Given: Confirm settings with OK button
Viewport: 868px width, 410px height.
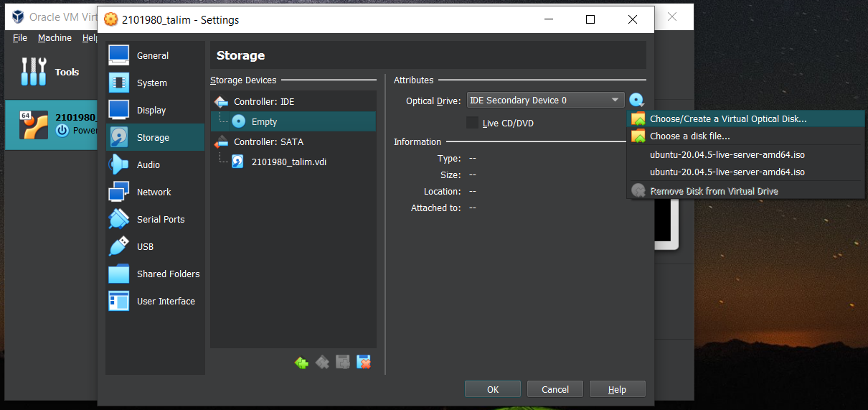Looking at the screenshot, I should click(493, 389).
